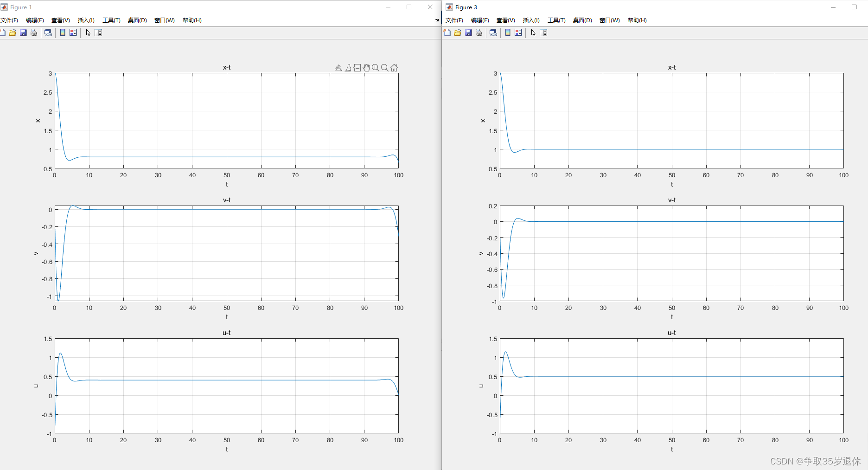
Task: Open 桌面(D) menu in Figure 1
Action: coord(137,20)
